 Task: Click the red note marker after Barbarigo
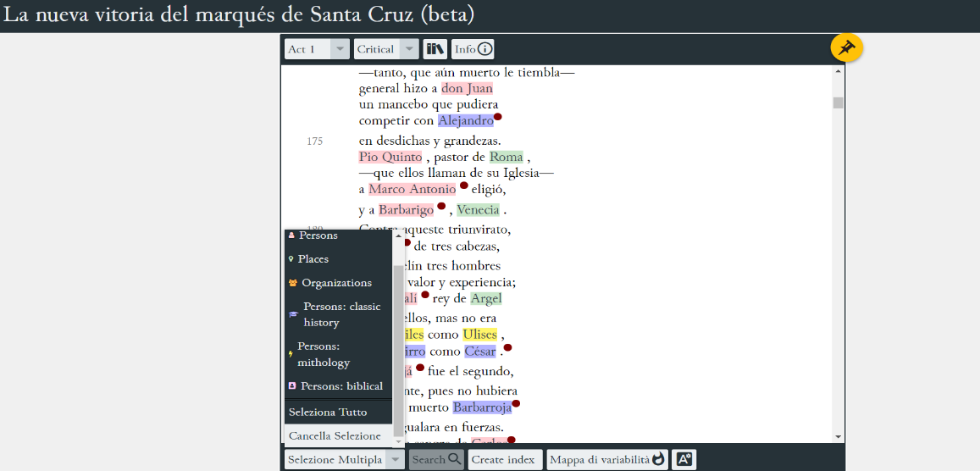pyautogui.click(x=441, y=206)
